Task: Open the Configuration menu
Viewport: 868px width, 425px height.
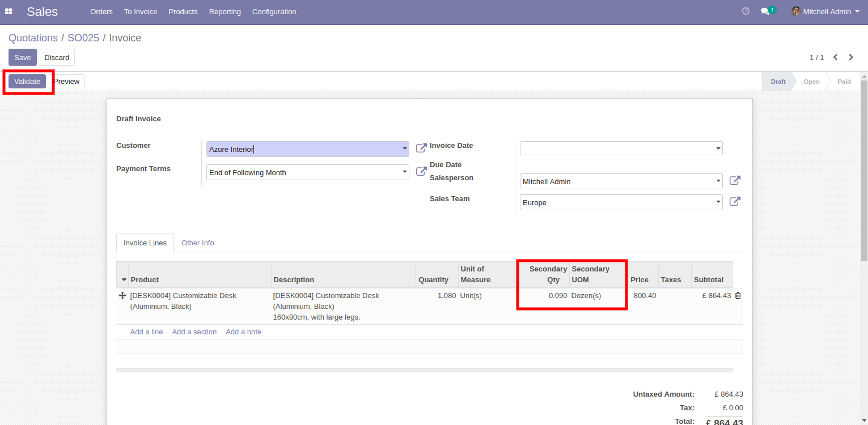Action: [274, 11]
